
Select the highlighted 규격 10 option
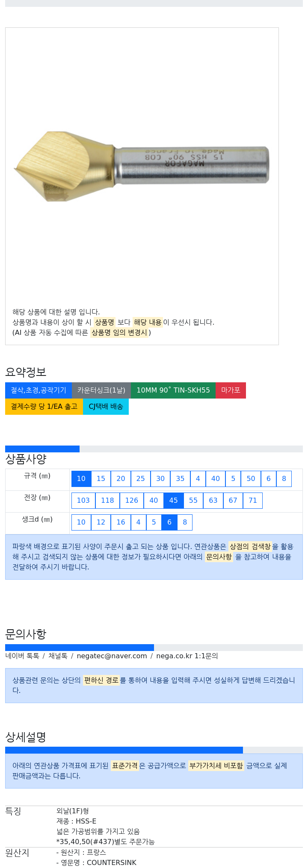81,479
